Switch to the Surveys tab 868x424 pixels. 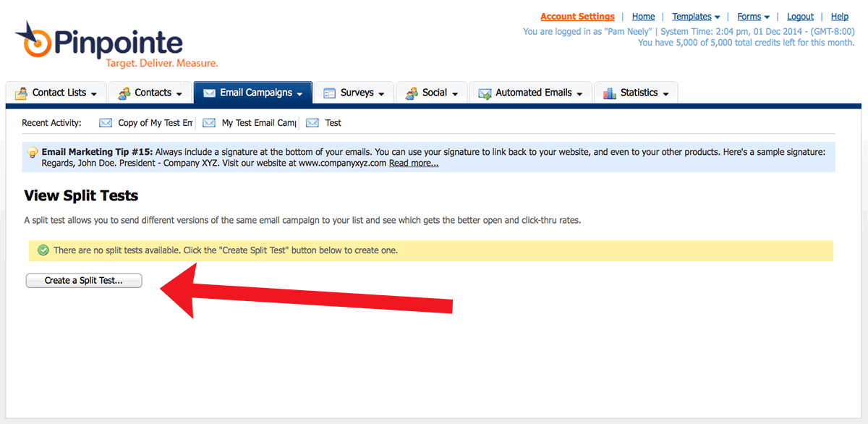pyautogui.click(x=354, y=93)
